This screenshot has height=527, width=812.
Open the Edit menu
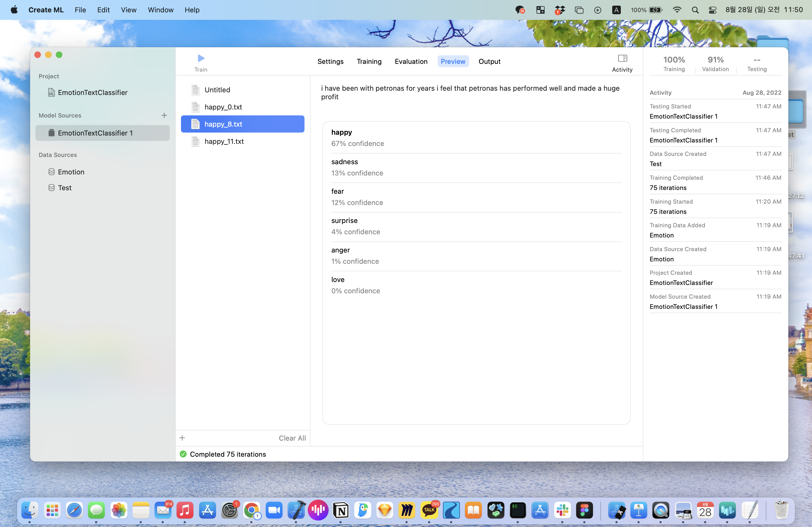coord(103,10)
